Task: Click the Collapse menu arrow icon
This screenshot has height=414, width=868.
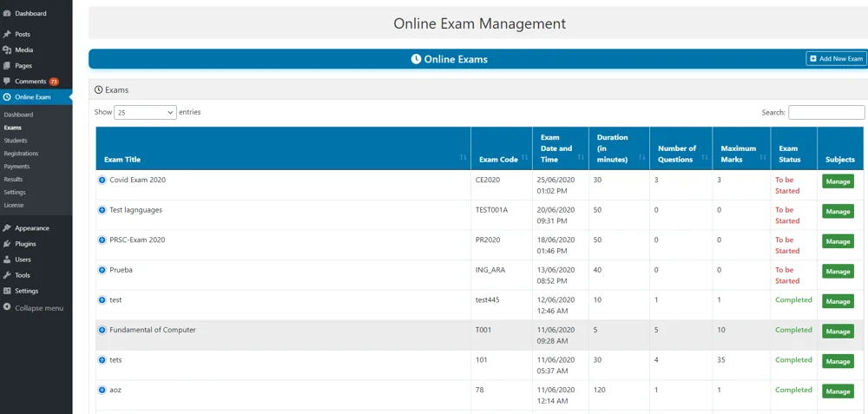Action: click(x=7, y=308)
